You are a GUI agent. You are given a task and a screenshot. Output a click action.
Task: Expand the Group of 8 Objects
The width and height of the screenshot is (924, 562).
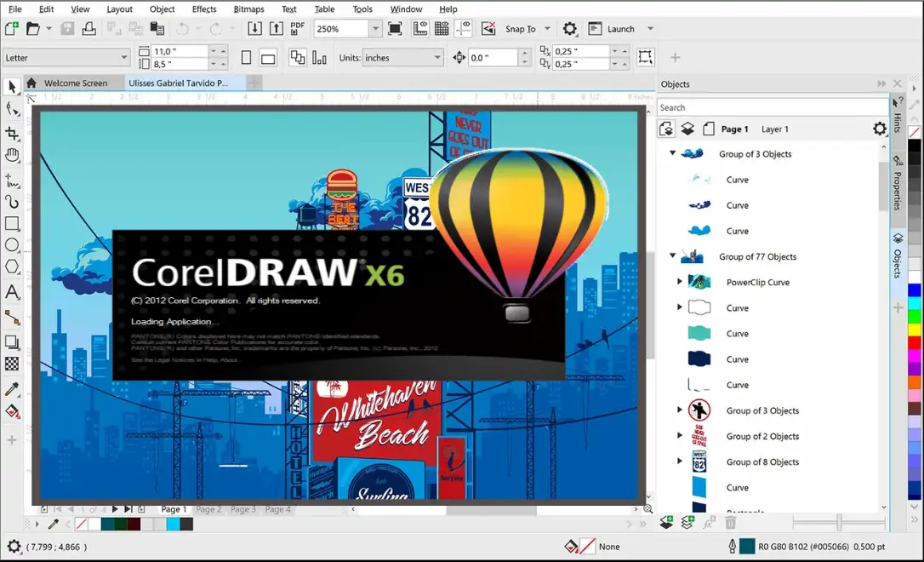point(680,462)
